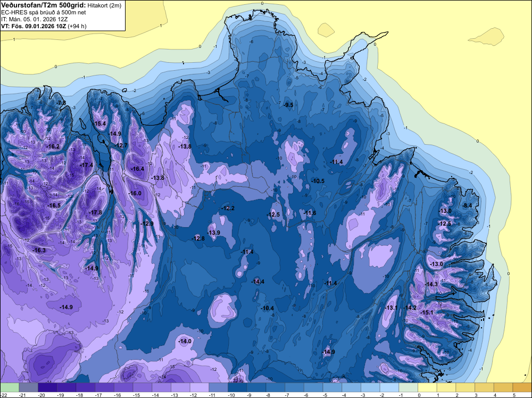Image resolution: width=532 pixels, height=398 pixels.
Task: Select the -14.2 temperature value
Action: click(410, 308)
